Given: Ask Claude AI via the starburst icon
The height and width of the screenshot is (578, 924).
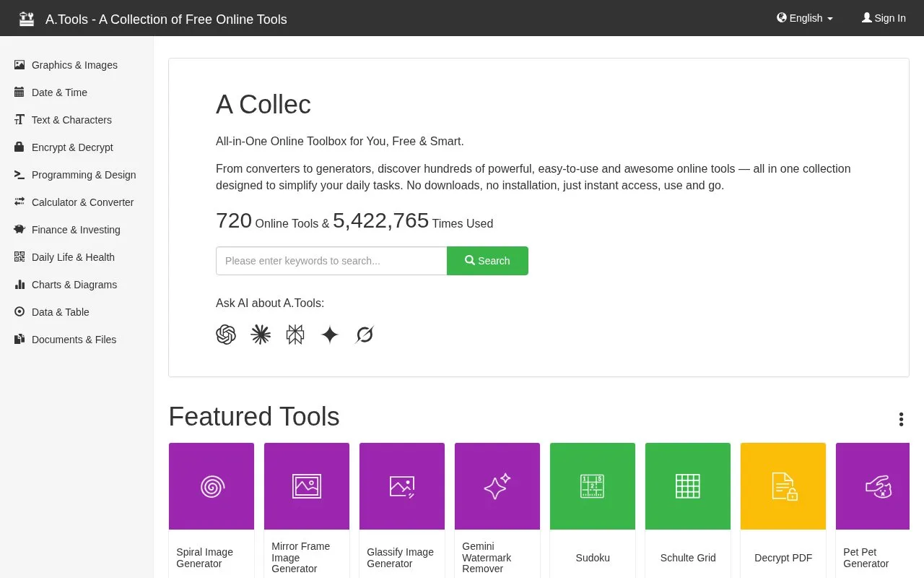Looking at the screenshot, I should pyautogui.click(x=261, y=335).
